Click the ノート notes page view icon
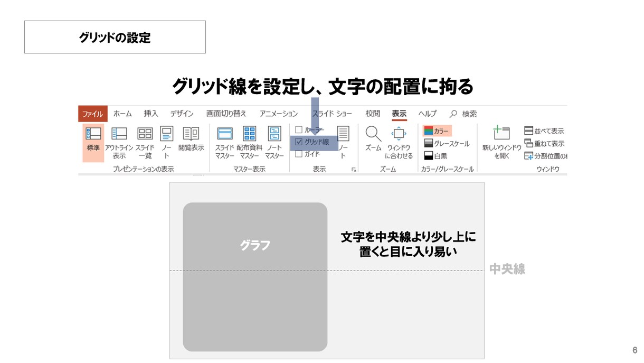This screenshot has width=644, height=363. coord(166,143)
